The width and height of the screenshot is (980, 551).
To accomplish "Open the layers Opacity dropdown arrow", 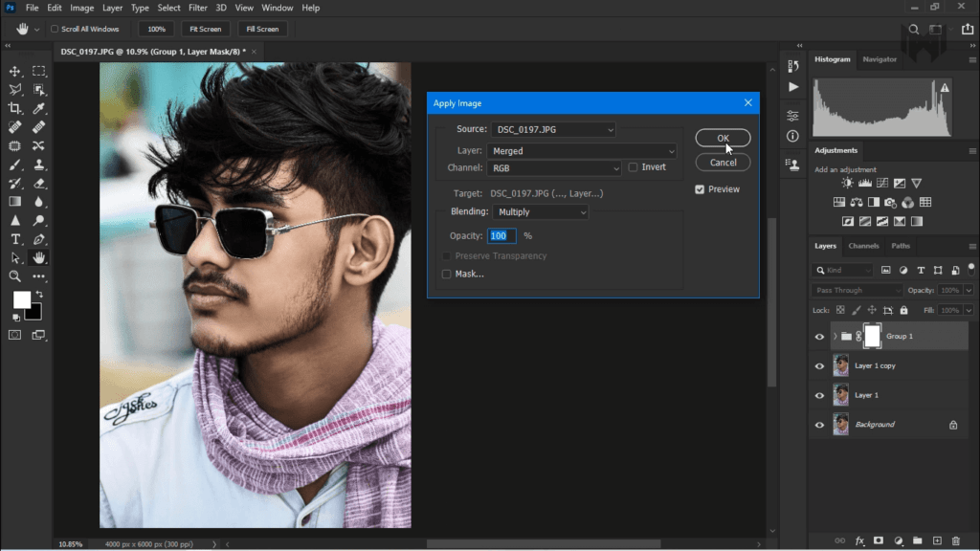I will point(969,291).
